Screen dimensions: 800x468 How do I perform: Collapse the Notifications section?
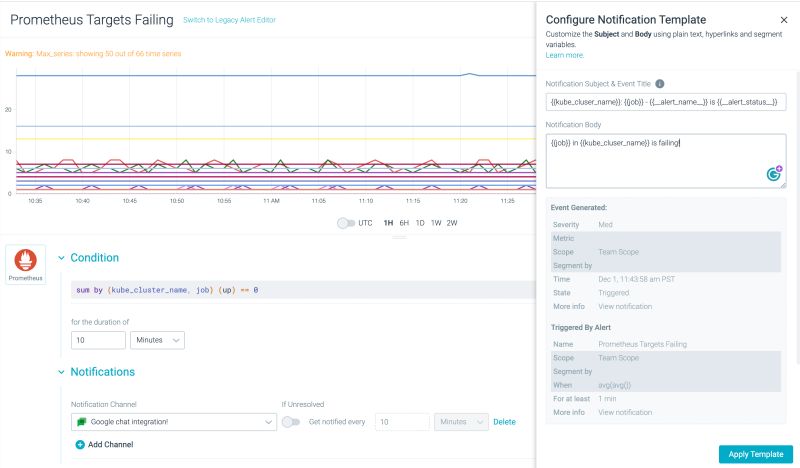[61, 372]
